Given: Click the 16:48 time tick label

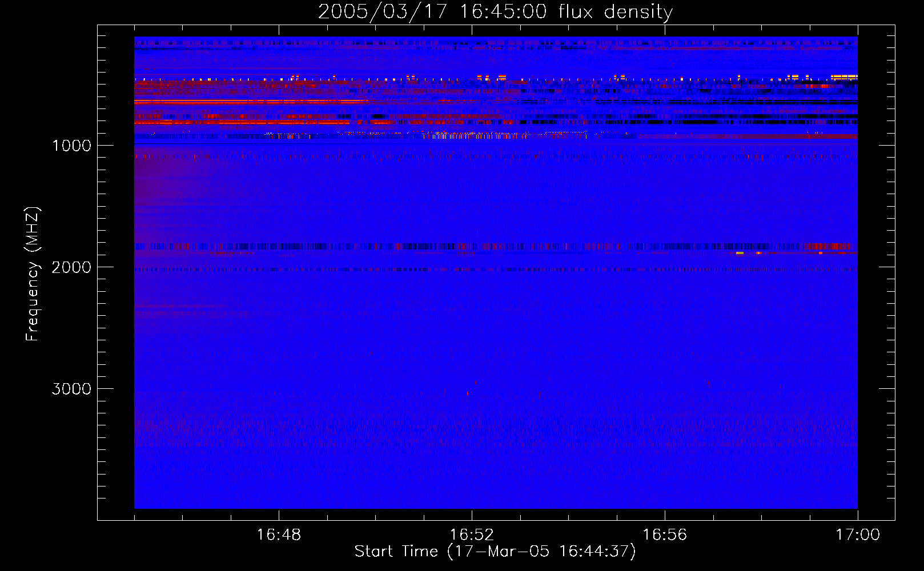Looking at the screenshot, I should 279,535.
